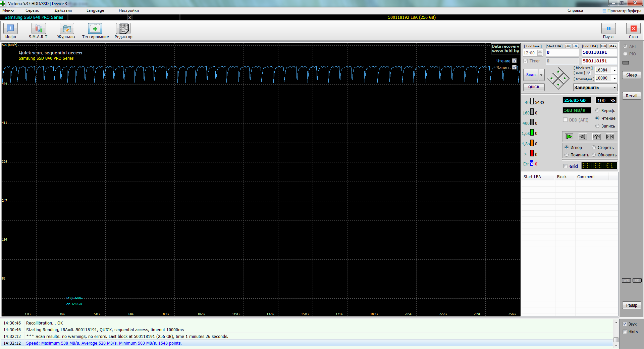Click the Пауза pause icon
The image size is (644, 349).
(x=608, y=31)
